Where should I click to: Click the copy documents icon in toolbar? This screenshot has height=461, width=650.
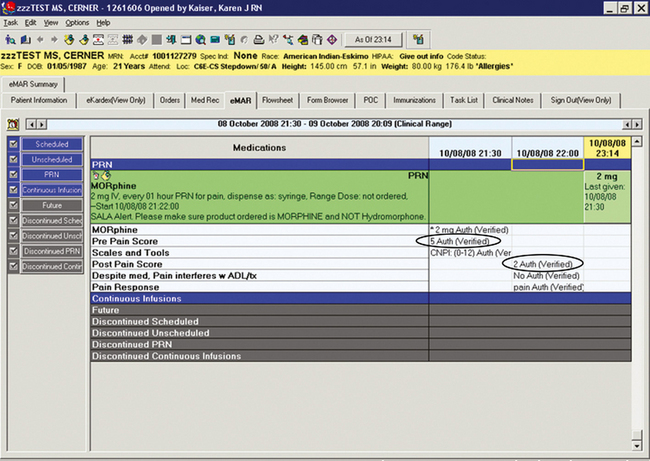pyautogui.click(x=317, y=40)
